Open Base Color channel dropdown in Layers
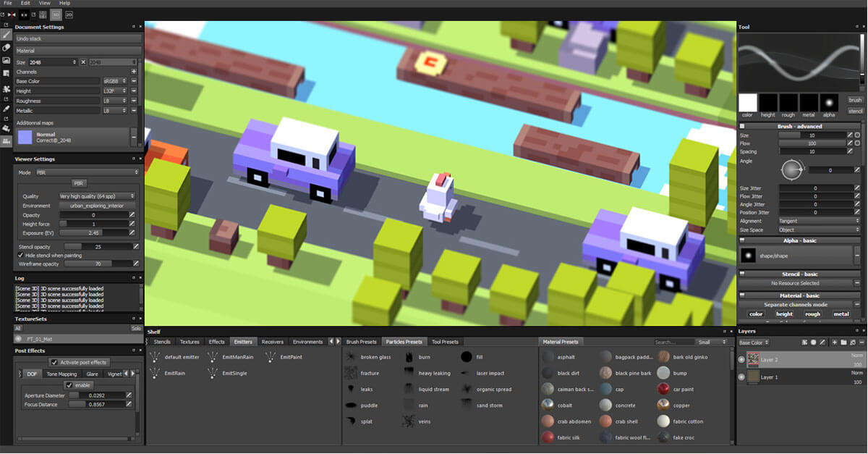Image resolution: width=868 pixels, height=454 pixels. click(754, 342)
